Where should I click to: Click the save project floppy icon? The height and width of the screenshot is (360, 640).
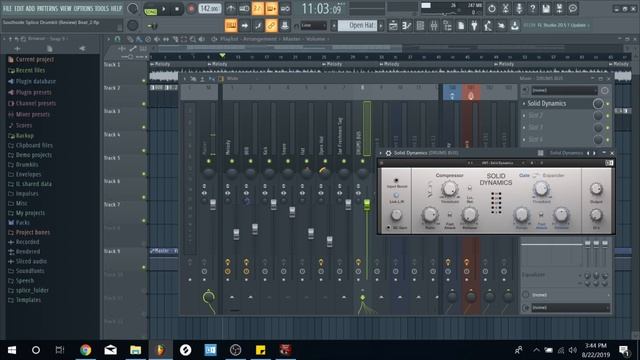(x=546, y=9)
